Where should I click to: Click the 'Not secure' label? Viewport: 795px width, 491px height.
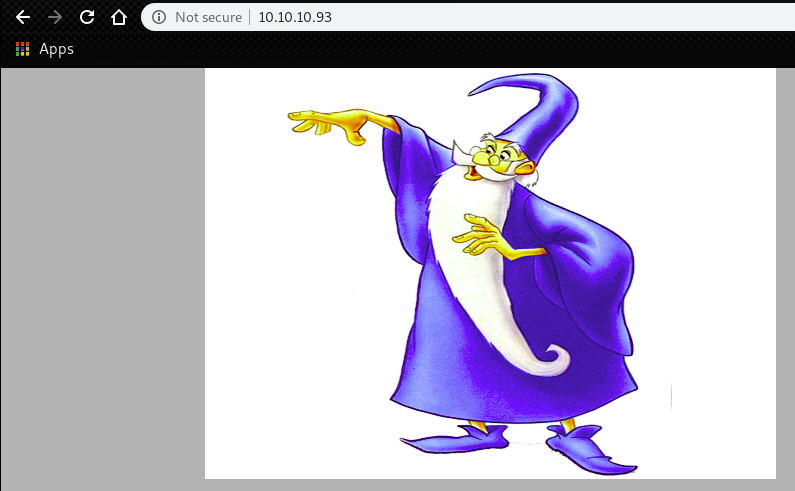208,17
